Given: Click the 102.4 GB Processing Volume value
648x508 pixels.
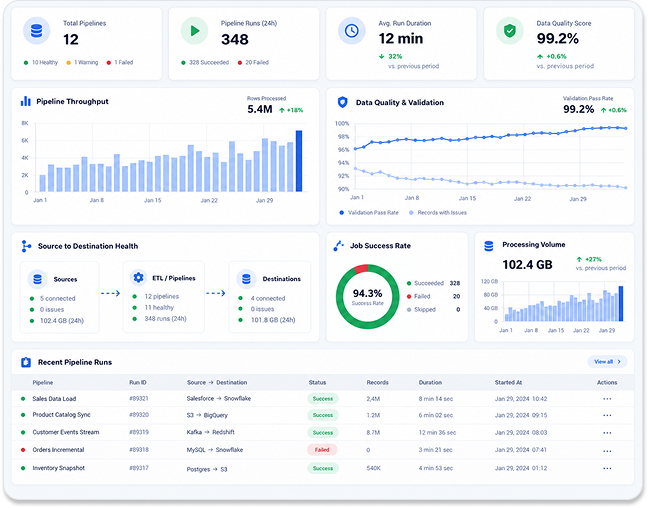Looking at the screenshot, I should click(527, 265).
